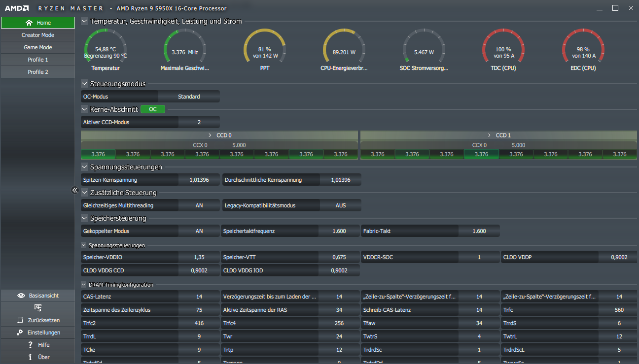
Task: Click the Speichertaktfrequenz value 1.600
Action: coord(339,231)
